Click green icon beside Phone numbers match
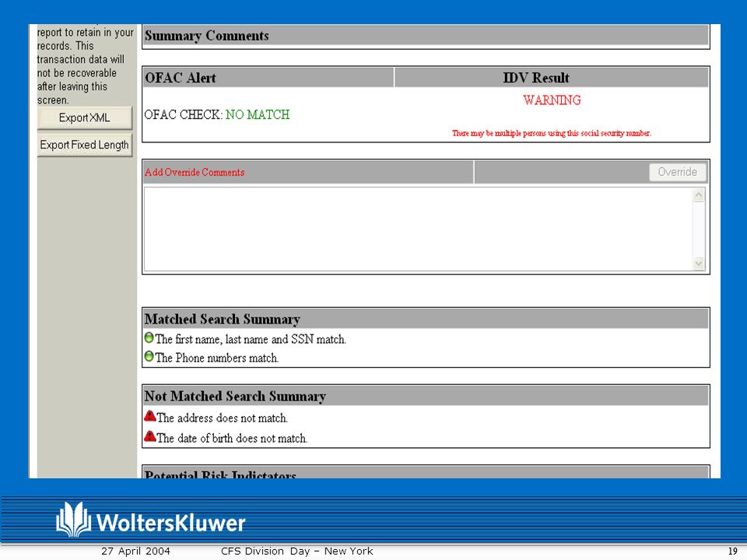 tap(149, 356)
